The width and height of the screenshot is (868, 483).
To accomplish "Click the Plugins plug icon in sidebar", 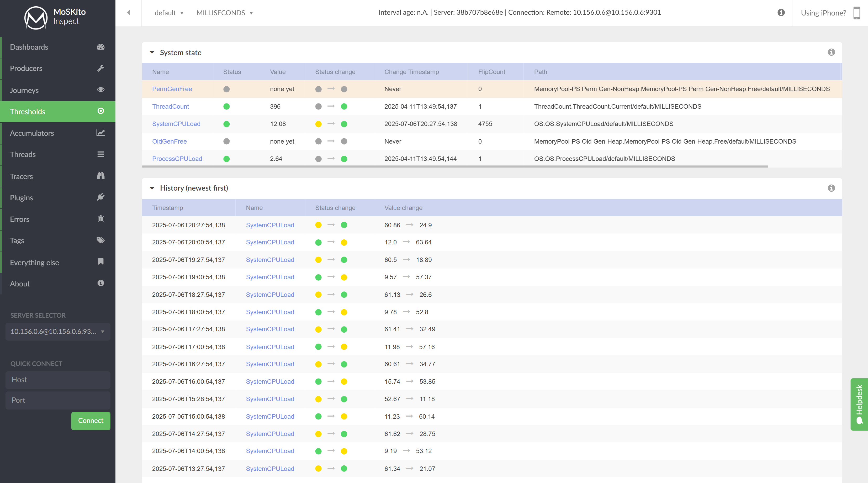I will [100, 197].
